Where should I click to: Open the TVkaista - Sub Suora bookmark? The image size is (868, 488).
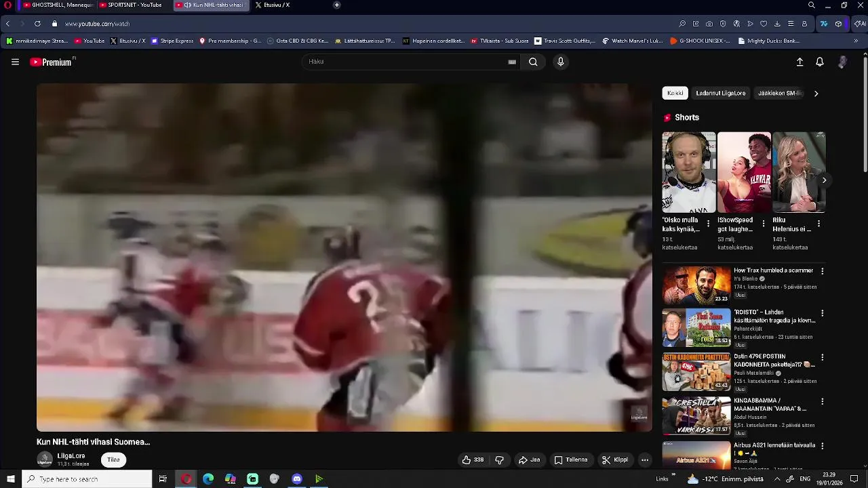point(500,41)
